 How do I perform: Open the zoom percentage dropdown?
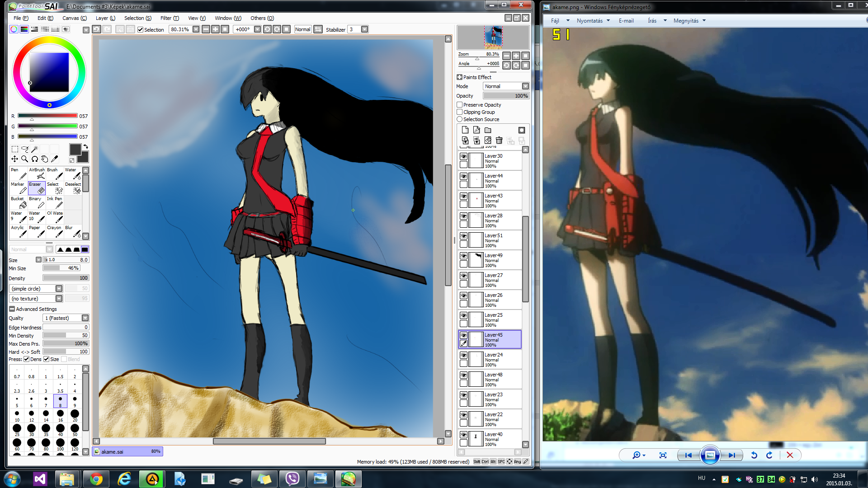(x=196, y=29)
